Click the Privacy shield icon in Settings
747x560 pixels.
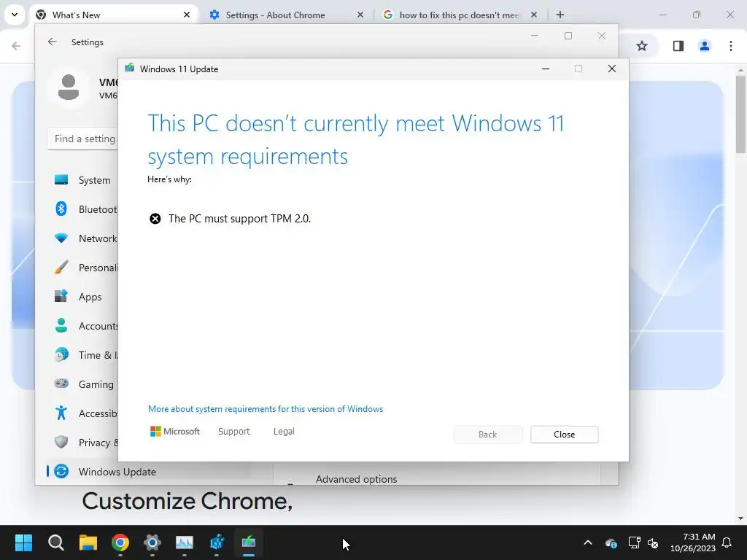point(61,442)
